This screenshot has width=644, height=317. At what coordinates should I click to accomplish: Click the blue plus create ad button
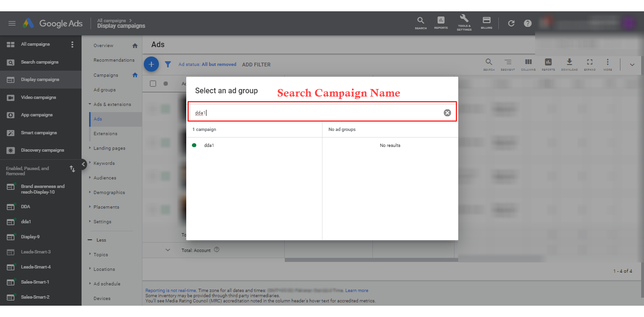click(x=151, y=64)
